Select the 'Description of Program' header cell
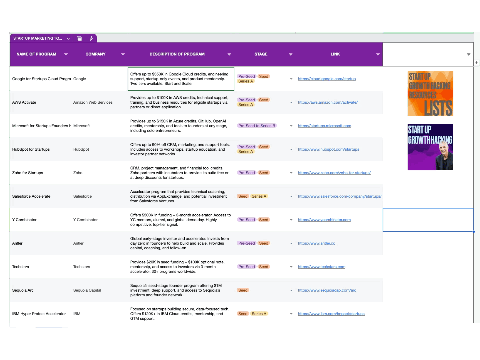The image size is (480, 360). [181, 54]
